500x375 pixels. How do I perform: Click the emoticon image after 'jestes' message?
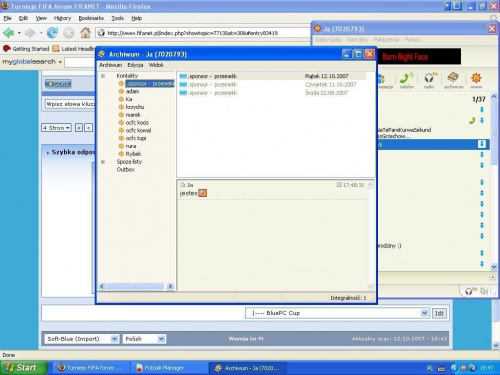[203, 193]
